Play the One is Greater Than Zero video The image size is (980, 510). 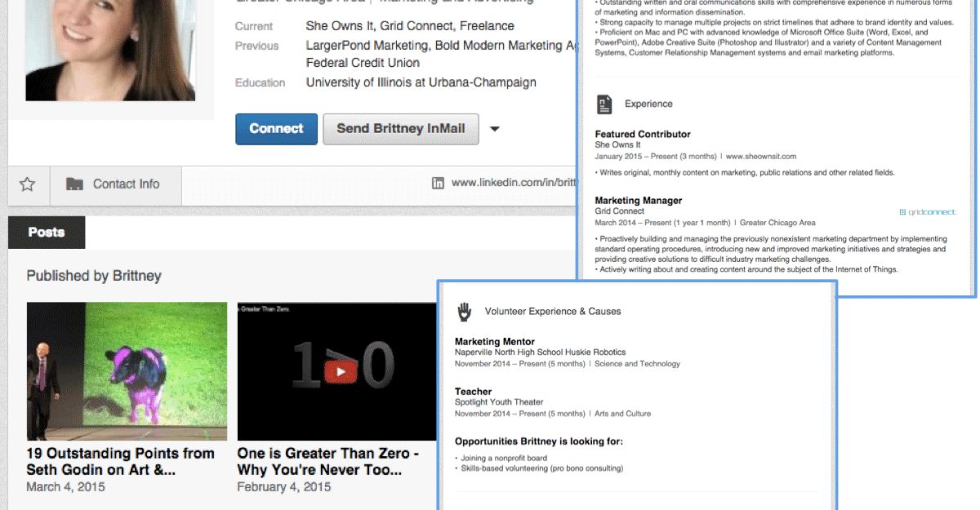point(341,372)
